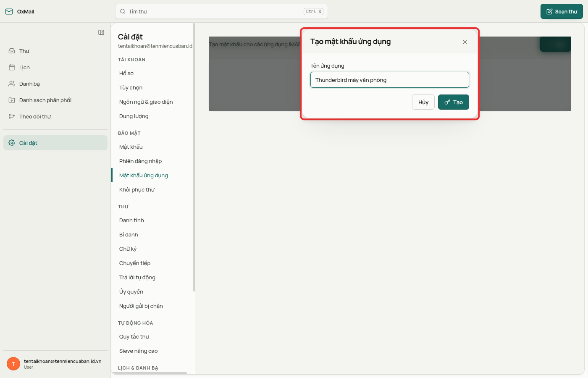Click the OxMail envelope logo icon
This screenshot has height=378, width=588.
point(9,11)
